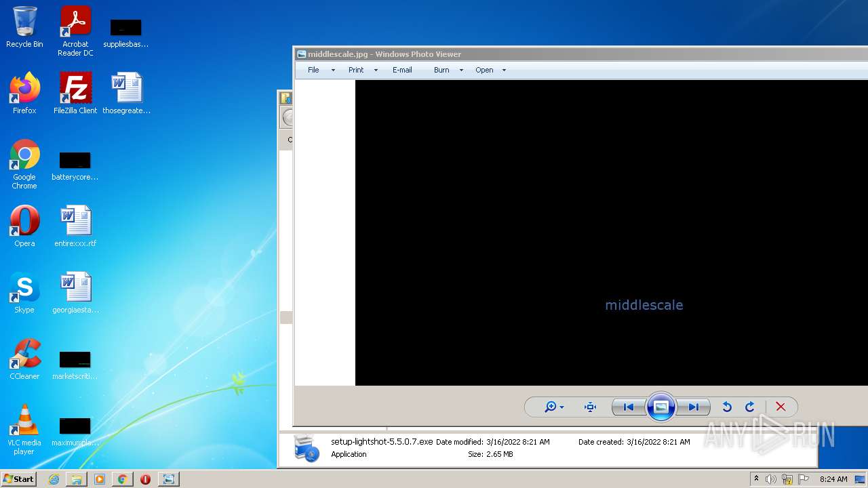Open the Action Center flag icon
Image resolution: width=868 pixels, height=488 pixels.
click(804, 479)
